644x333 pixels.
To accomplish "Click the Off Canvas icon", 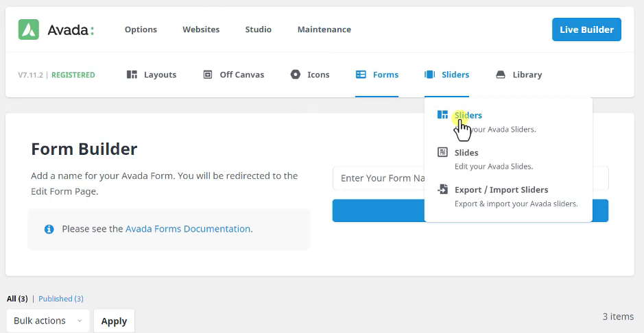I will (x=208, y=75).
